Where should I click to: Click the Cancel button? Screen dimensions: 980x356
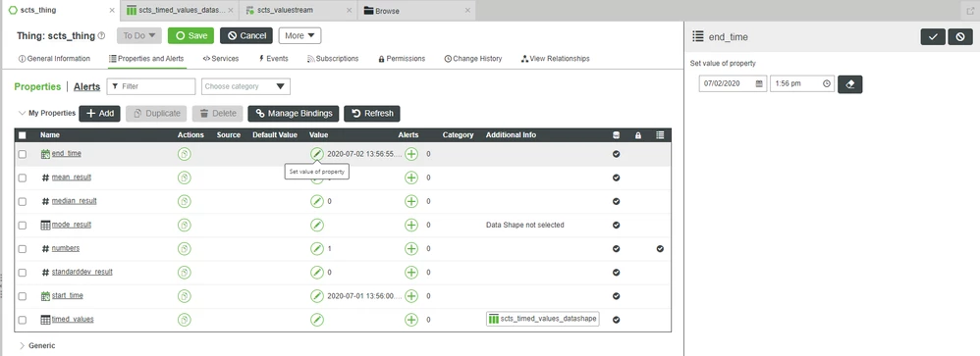point(246,35)
